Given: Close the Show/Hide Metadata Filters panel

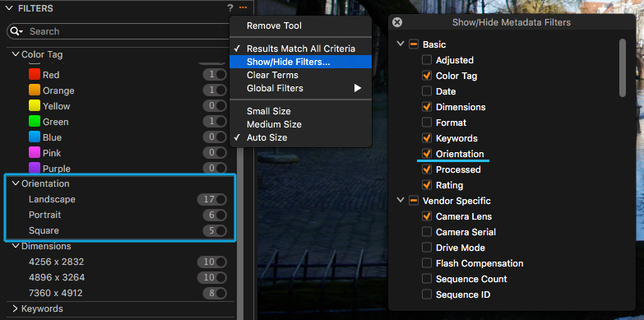Looking at the screenshot, I should pyautogui.click(x=397, y=22).
